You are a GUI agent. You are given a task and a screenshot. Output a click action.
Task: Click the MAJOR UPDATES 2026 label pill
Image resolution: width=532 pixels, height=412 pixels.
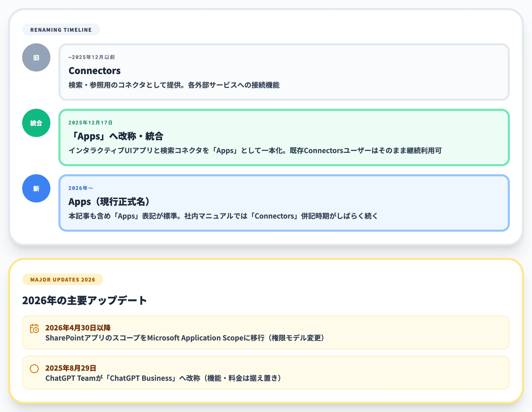point(63,280)
